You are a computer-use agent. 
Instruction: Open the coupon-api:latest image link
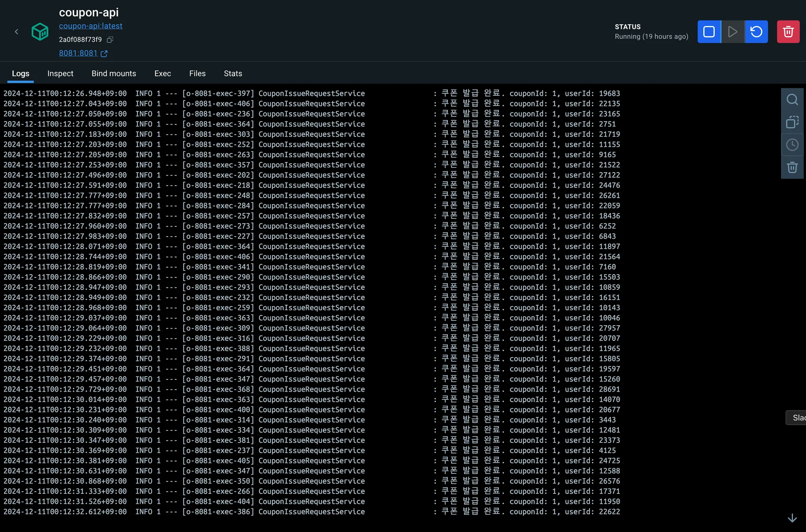click(x=91, y=26)
